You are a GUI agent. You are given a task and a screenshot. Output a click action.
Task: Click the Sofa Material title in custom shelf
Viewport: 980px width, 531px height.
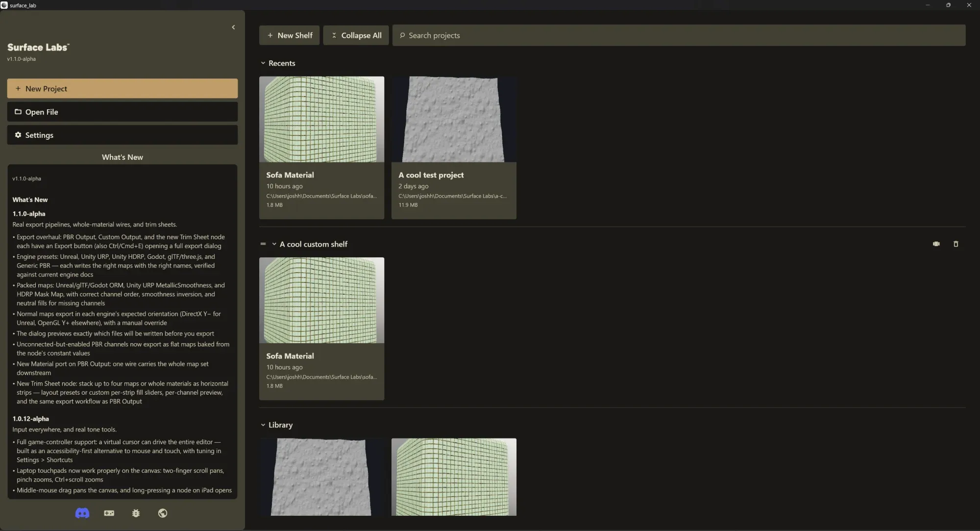point(290,356)
